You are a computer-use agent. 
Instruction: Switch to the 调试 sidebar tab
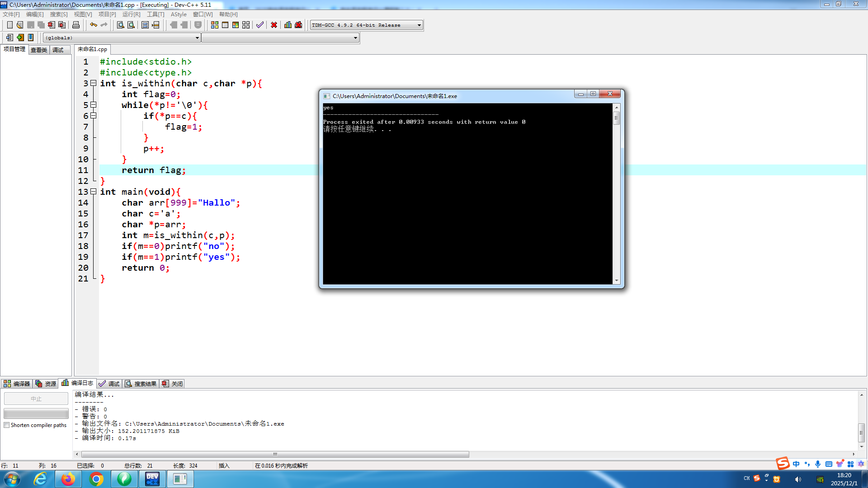pos(58,50)
